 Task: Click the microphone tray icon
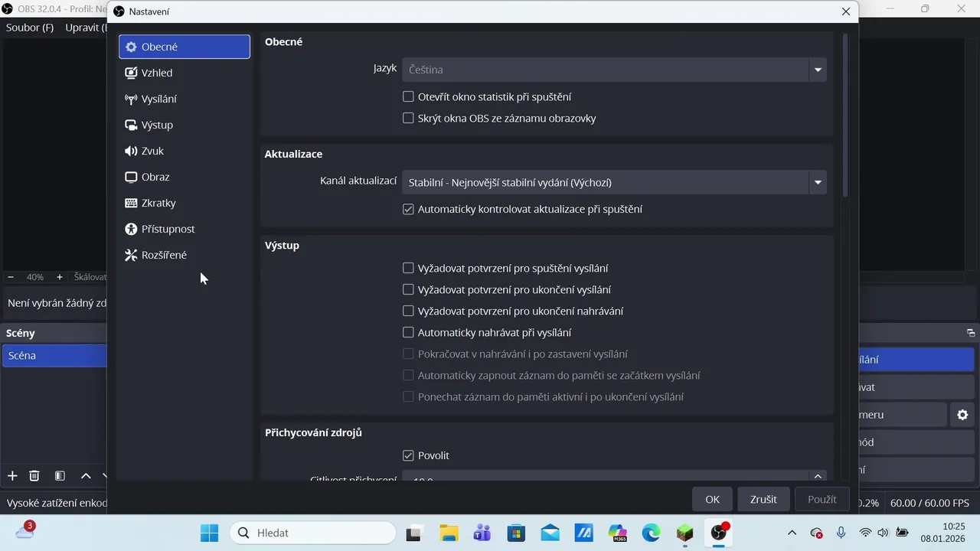pos(841,533)
